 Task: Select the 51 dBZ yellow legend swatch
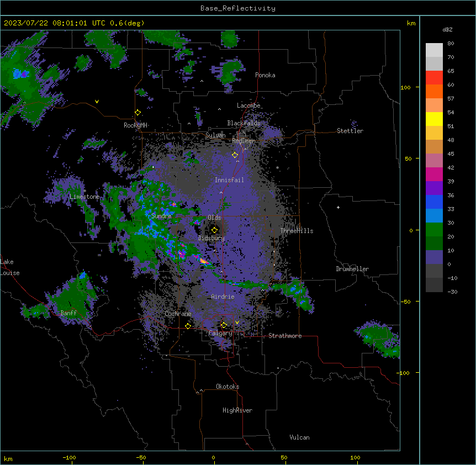point(434,119)
